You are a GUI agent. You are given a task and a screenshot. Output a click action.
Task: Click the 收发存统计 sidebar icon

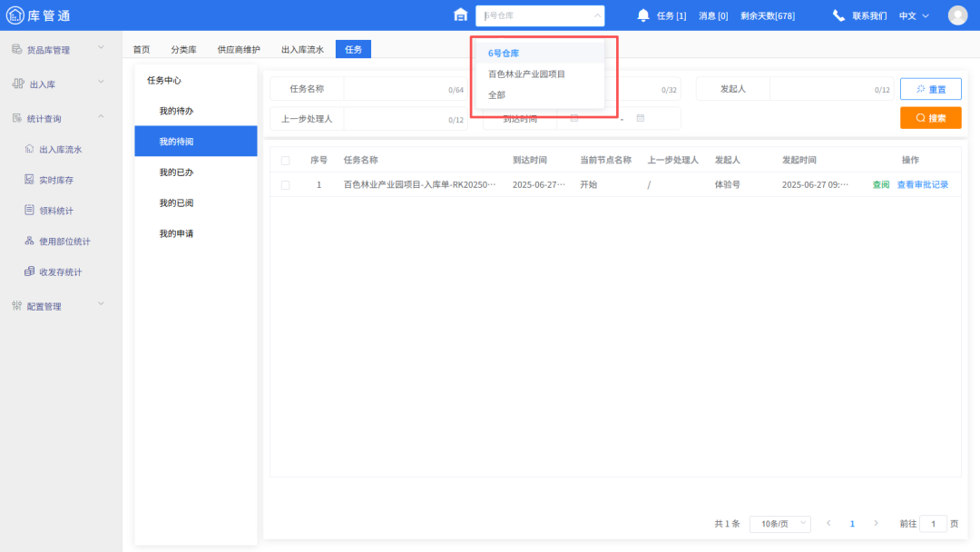pyautogui.click(x=29, y=271)
